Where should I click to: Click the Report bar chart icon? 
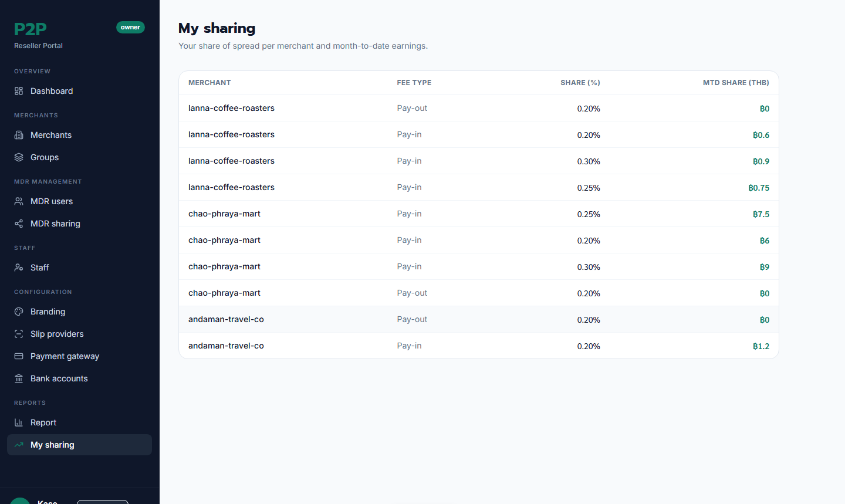pos(19,422)
